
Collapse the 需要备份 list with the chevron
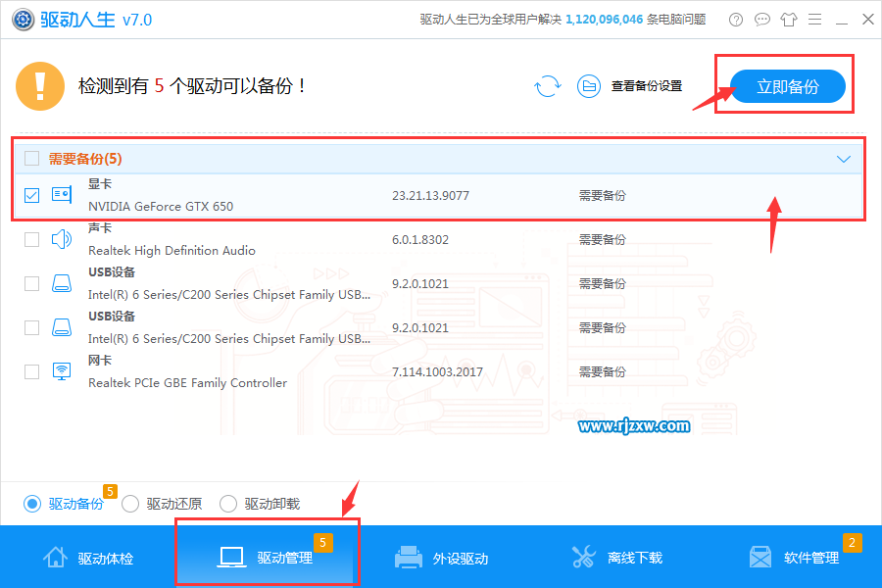pos(843,159)
